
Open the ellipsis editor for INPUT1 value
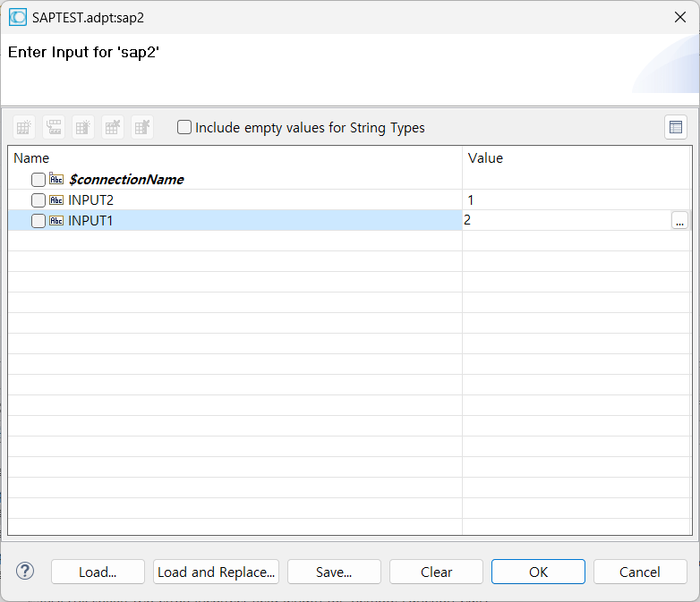(x=679, y=221)
